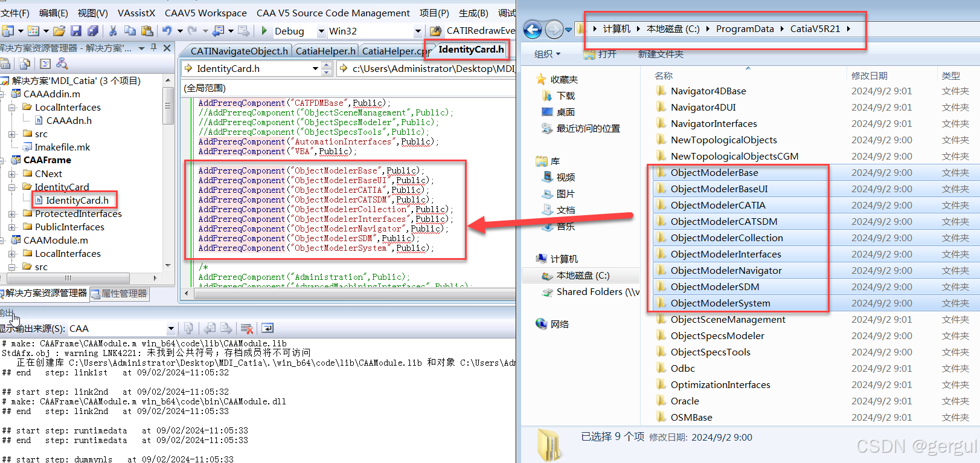Viewport: 980px width, 463px height.
Task: Expand src folder under CAAAddin.m
Action: [11, 134]
